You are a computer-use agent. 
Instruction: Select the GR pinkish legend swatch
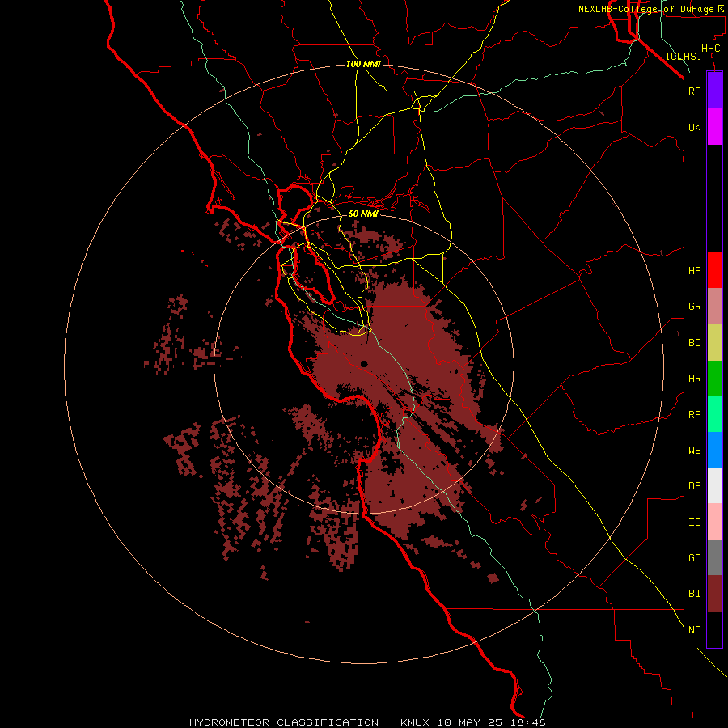(x=714, y=307)
